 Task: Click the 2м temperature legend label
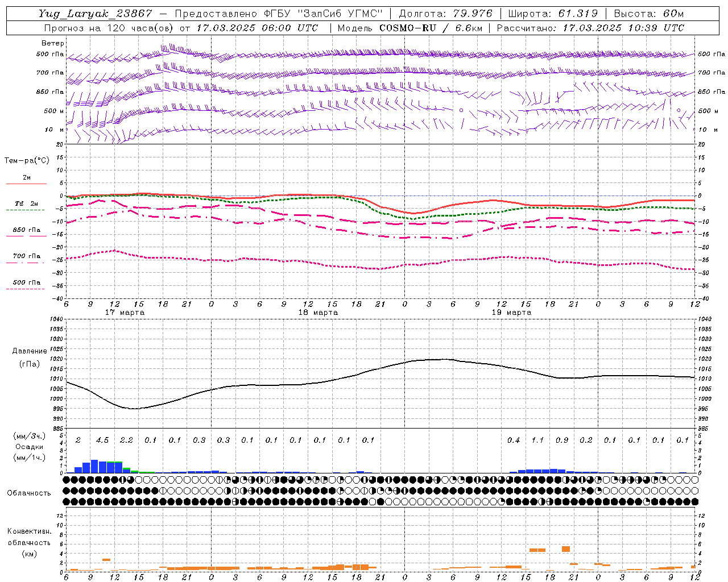(27, 177)
